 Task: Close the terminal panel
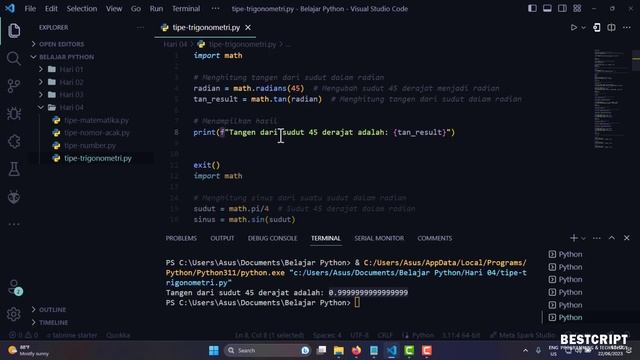click(627, 238)
